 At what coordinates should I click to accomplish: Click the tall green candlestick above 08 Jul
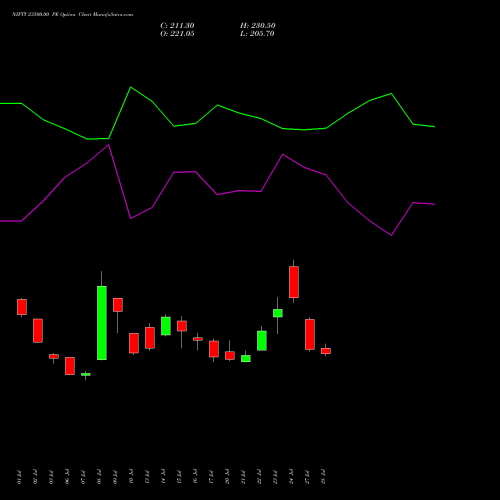pos(102,323)
